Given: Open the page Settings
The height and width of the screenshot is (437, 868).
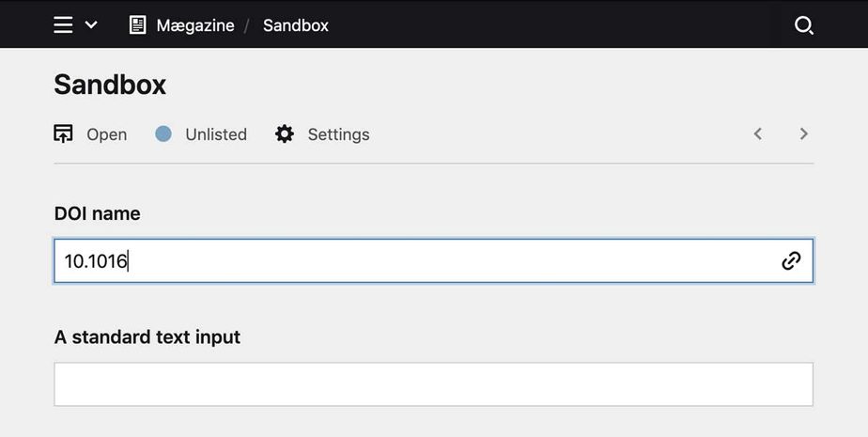Looking at the screenshot, I should click(338, 134).
